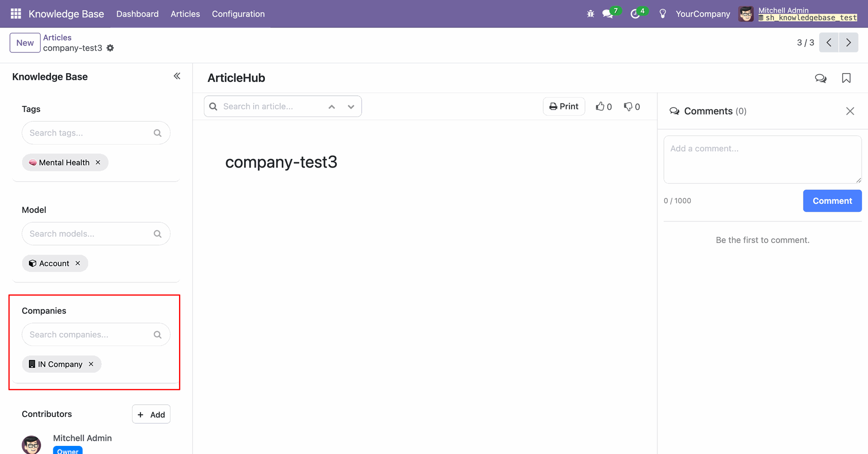
Task: Dislike the article with thumbs down
Action: pyautogui.click(x=632, y=107)
